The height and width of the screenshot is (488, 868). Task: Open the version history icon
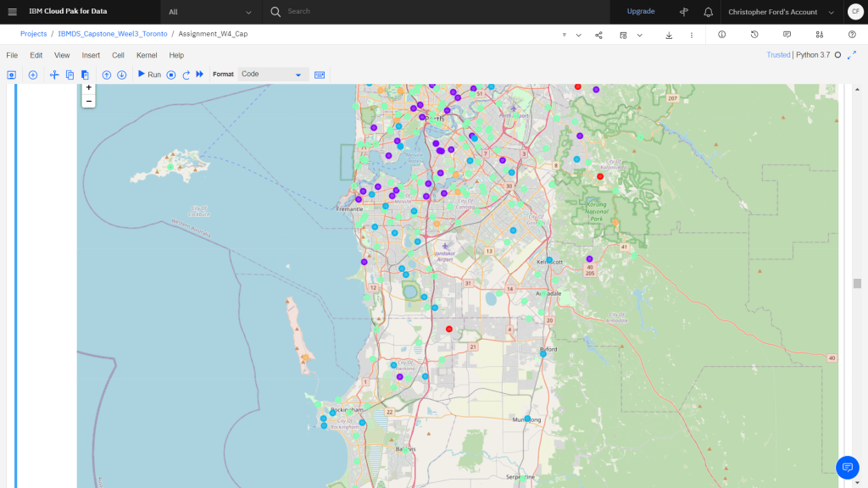coord(754,35)
